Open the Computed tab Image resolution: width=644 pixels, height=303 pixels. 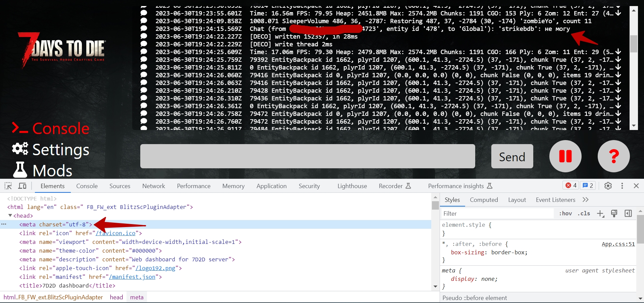point(484,200)
